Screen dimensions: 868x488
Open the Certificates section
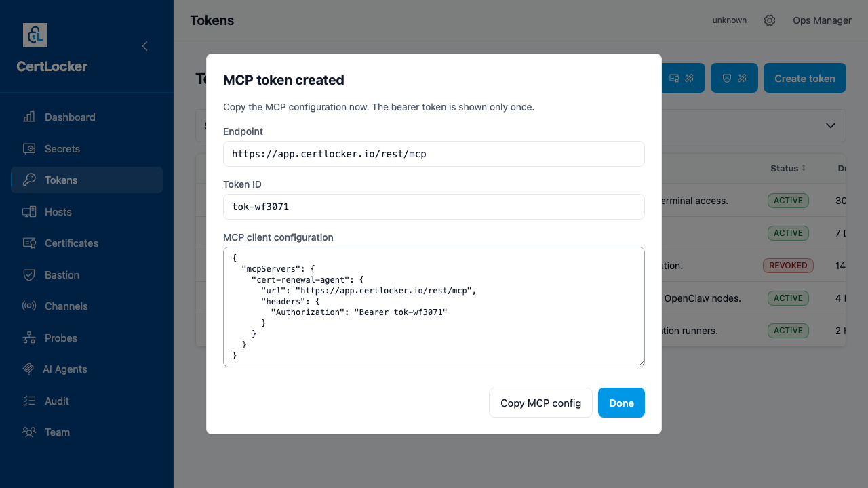[87, 243]
